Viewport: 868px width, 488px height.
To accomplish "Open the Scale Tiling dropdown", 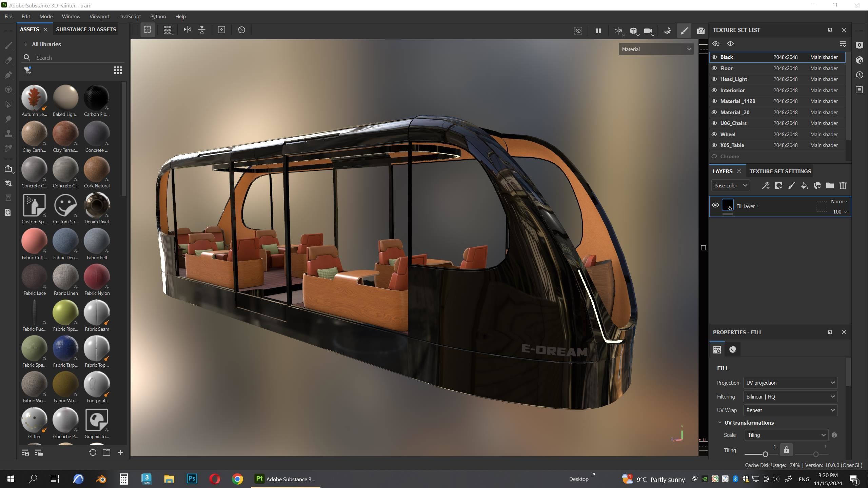I will point(786,435).
